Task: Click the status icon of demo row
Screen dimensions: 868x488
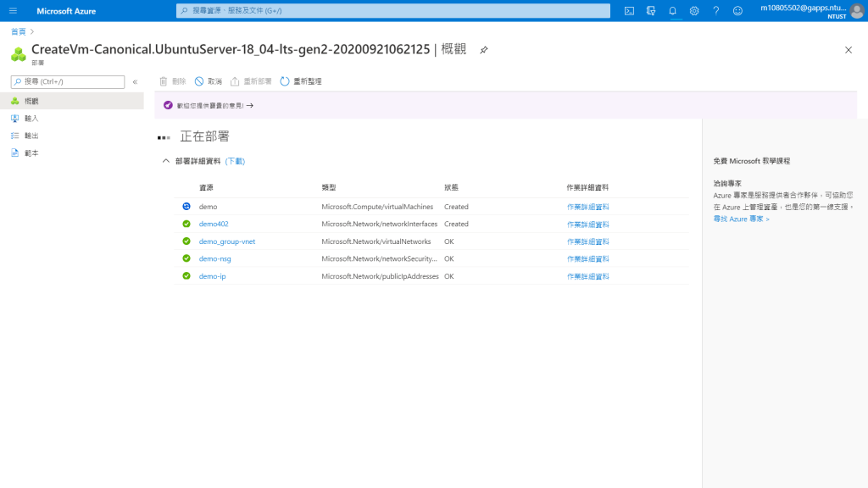Action: [x=186, y=207]
